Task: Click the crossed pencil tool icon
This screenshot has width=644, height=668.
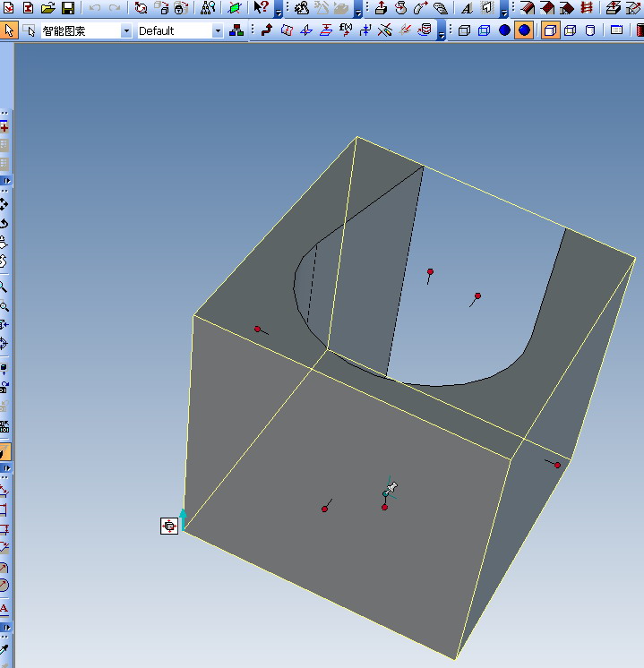Action: pyautogui.click(x=385, y=30)
